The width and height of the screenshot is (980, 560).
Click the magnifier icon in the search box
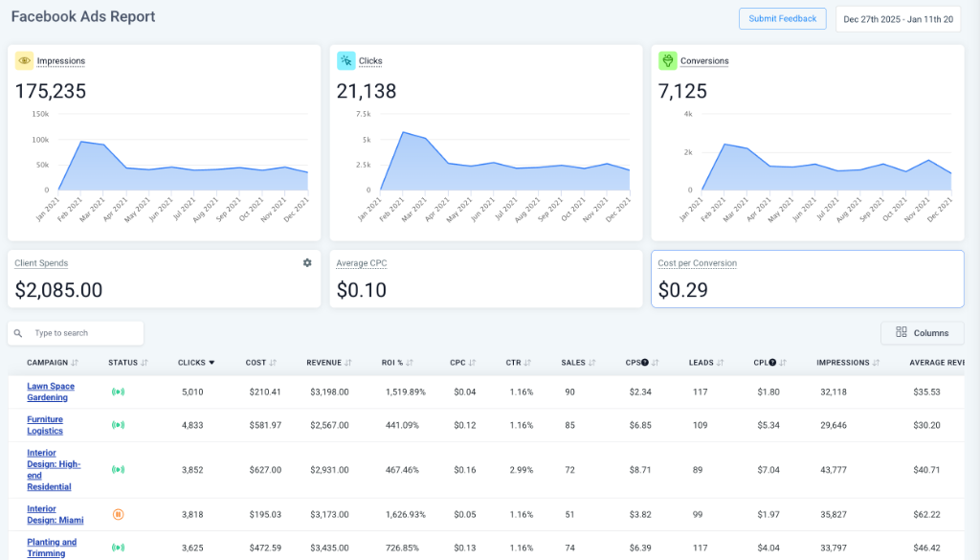[19, 332]
